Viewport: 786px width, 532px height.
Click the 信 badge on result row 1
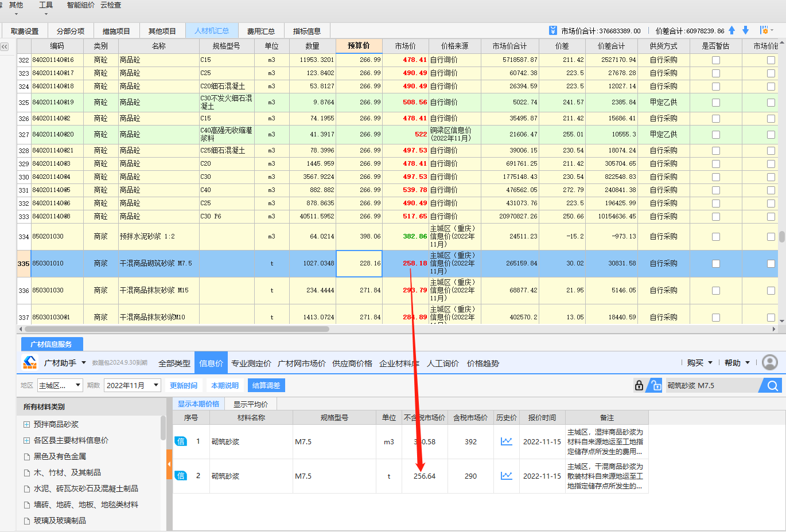[181, 441]
